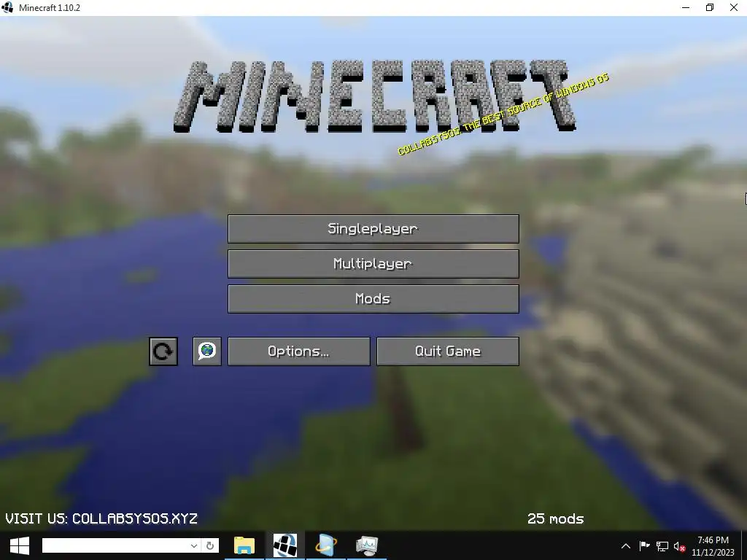The image size is (747, 560).
Task: Open the Windows Start menu
Action: (20, 545)
